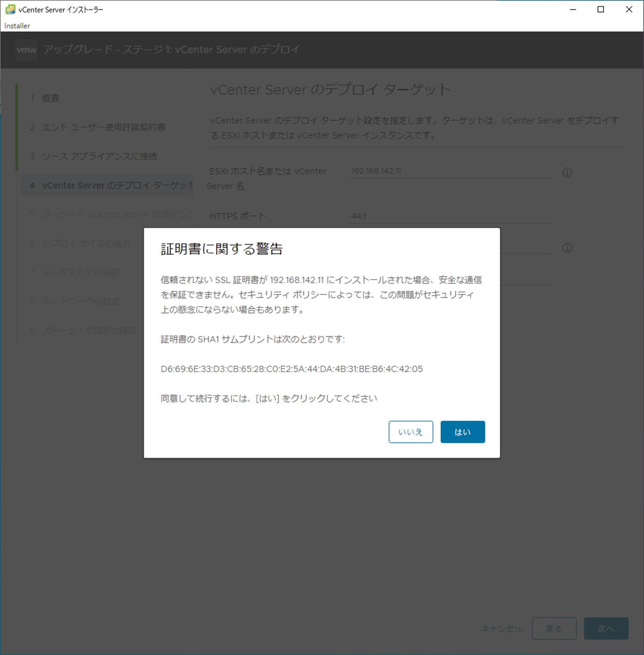
Task: Open the Installer menu
Action: coord(17,26)
